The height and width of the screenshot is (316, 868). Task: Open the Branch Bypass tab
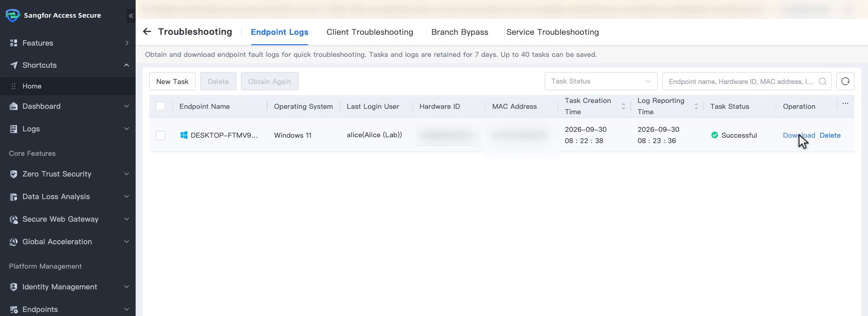click(460, 32)
